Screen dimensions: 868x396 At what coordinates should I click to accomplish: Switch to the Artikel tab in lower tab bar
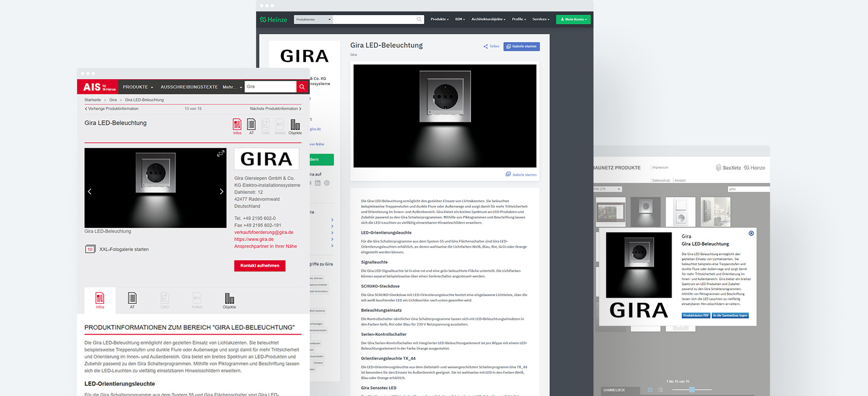[x=197, y=301]
